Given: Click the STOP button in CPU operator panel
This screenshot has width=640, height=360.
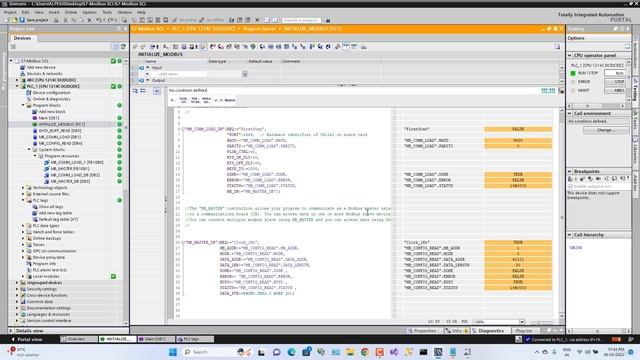Looking at the screenshot, I should 615,82.
